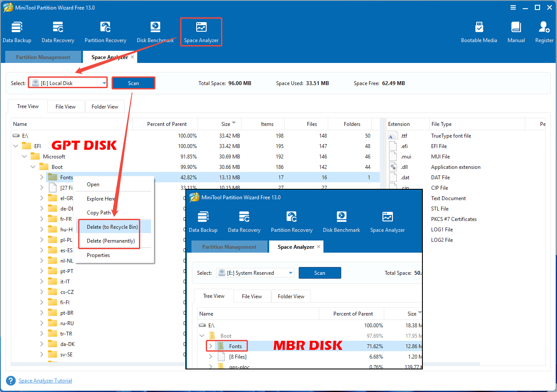Image resolution: width=557 pixels, height=392 pixels.
Task: Click the Register icon
Action: click(x=544, y=31)
